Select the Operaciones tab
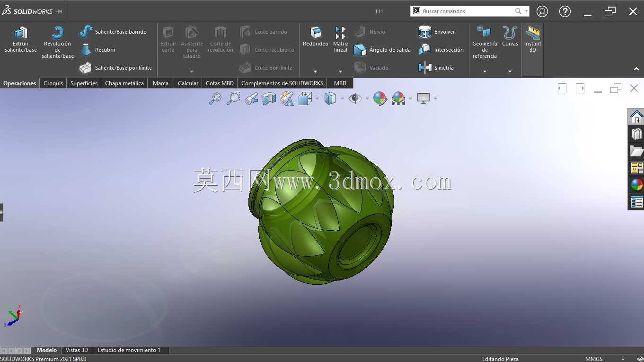Image resolution: width=644 pixels, height=362 pixels. 20,83
